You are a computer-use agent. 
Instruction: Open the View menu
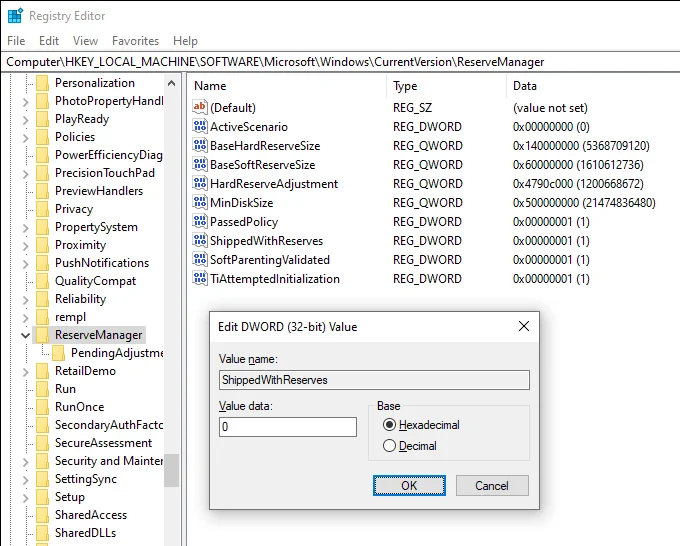[85, 41]
